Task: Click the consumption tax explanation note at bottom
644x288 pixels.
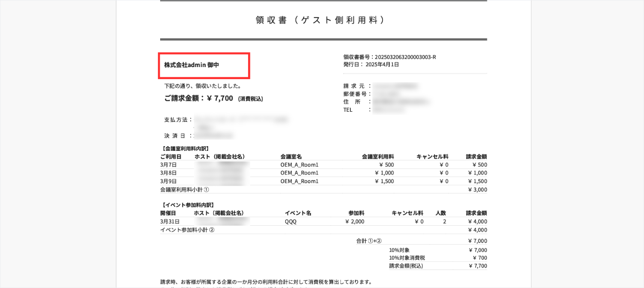Action: click(x=265, y=282)
